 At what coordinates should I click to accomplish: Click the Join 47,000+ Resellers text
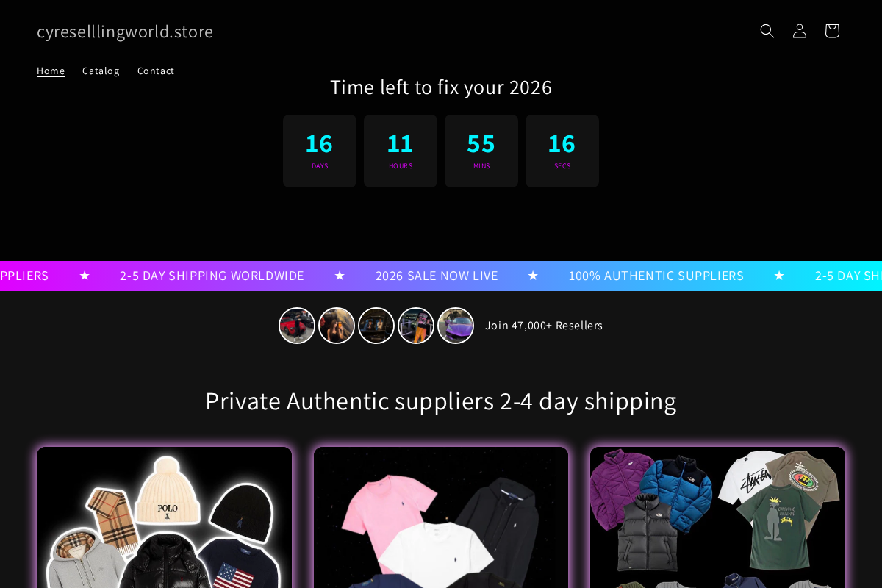tap(544, 325)
